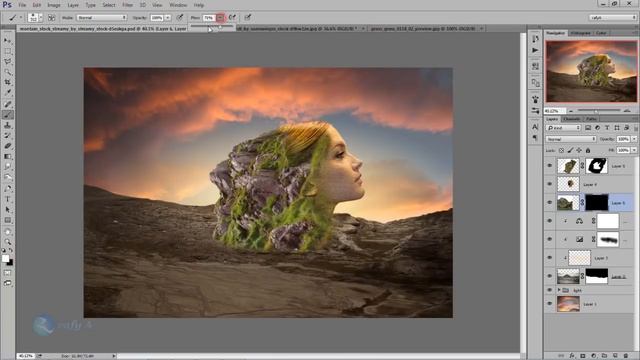
Task: Hide Layer 2 using its eye icon
Action: (549, 276)
